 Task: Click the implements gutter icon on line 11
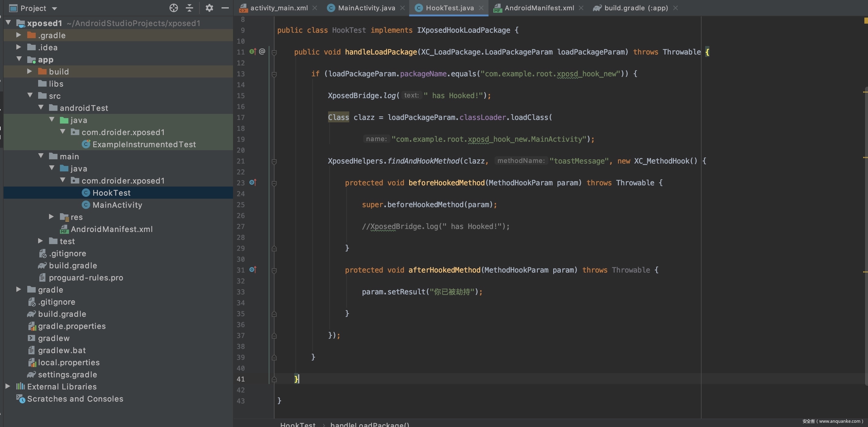(x=253, y=51)
